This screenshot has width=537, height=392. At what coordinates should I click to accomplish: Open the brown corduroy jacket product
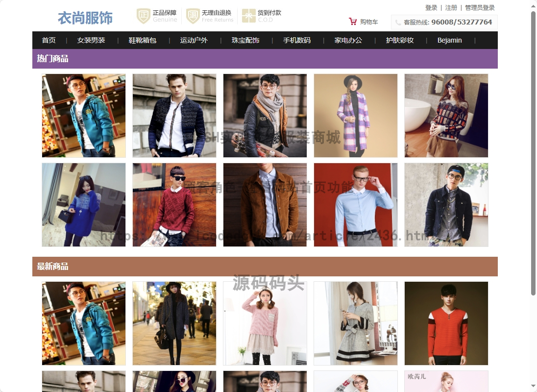[265, 205]
